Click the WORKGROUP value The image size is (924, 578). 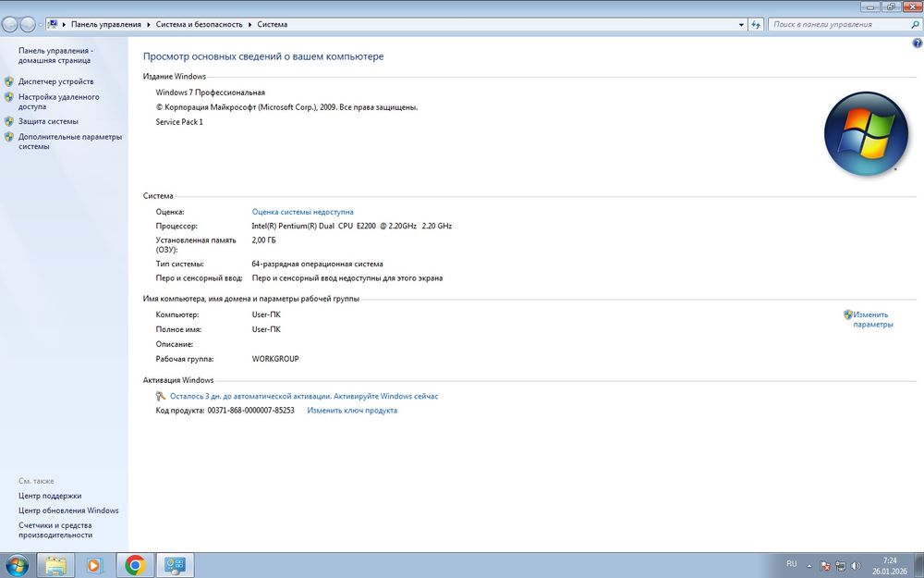point(275,359)
